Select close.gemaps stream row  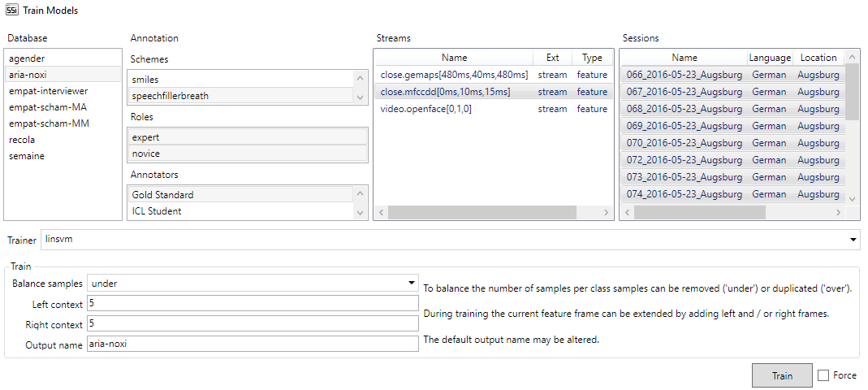[x=444, y=75]
